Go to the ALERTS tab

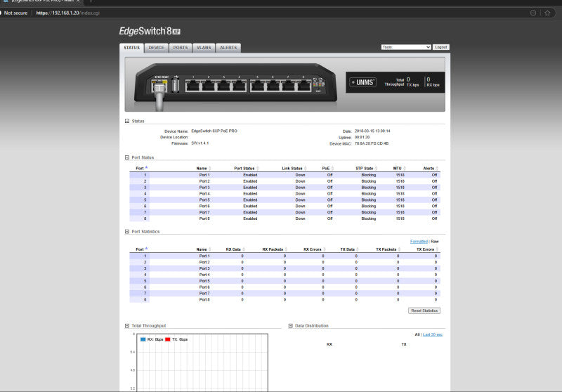(228, 48)
